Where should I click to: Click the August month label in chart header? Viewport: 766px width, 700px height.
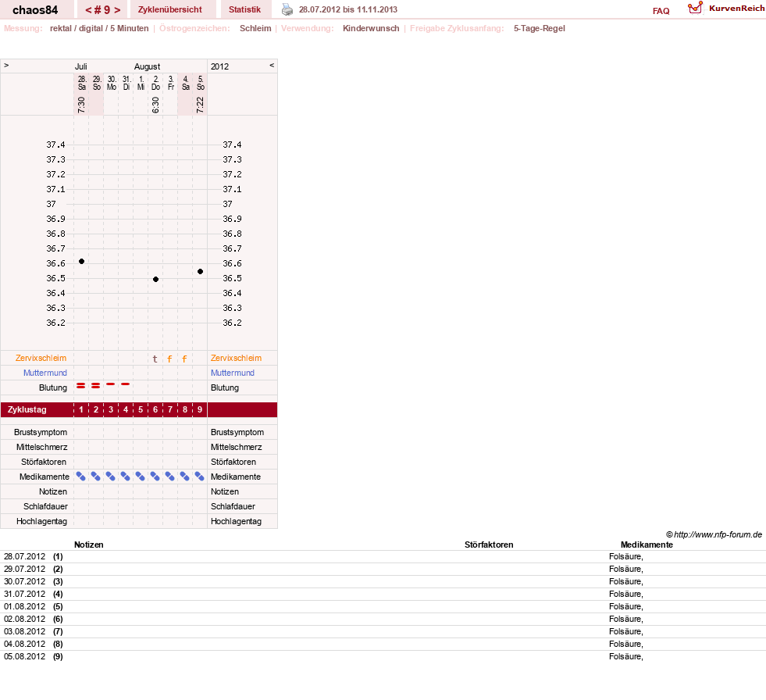point(147,66)
